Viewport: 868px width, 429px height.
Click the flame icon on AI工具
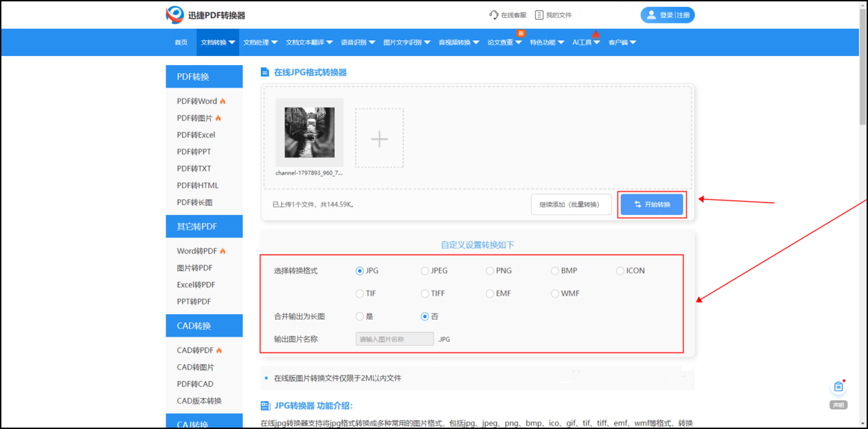595,36
